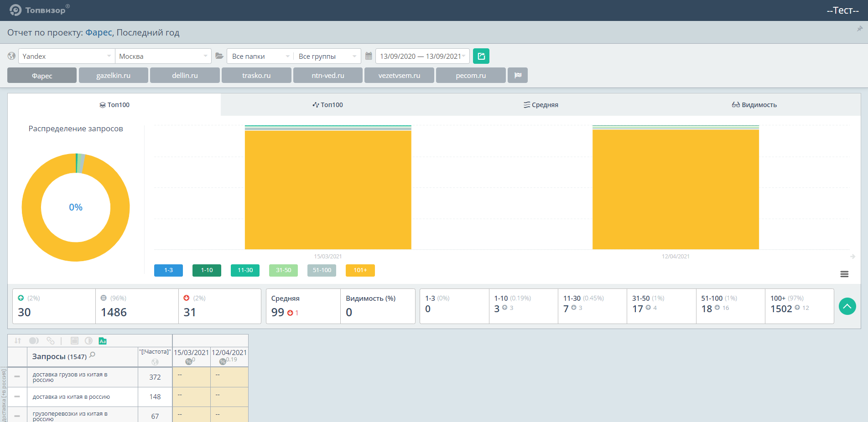Select competitor trasko.ru
Screen dimensions: 868x422
coord(256,75)
